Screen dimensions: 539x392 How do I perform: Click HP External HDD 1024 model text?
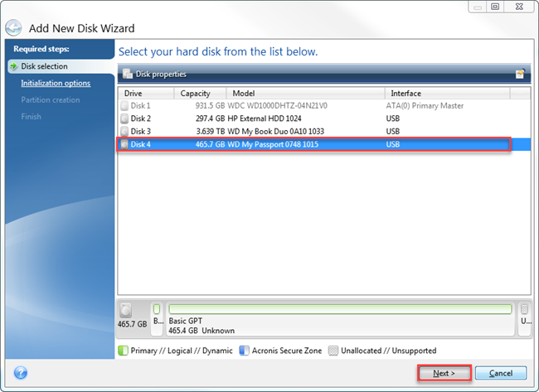pos(265,119)
